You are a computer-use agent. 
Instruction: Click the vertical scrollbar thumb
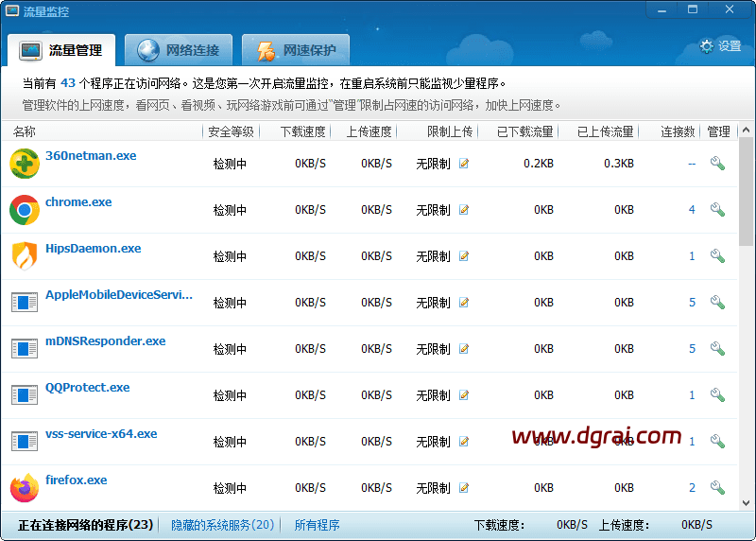click(746, 191)
